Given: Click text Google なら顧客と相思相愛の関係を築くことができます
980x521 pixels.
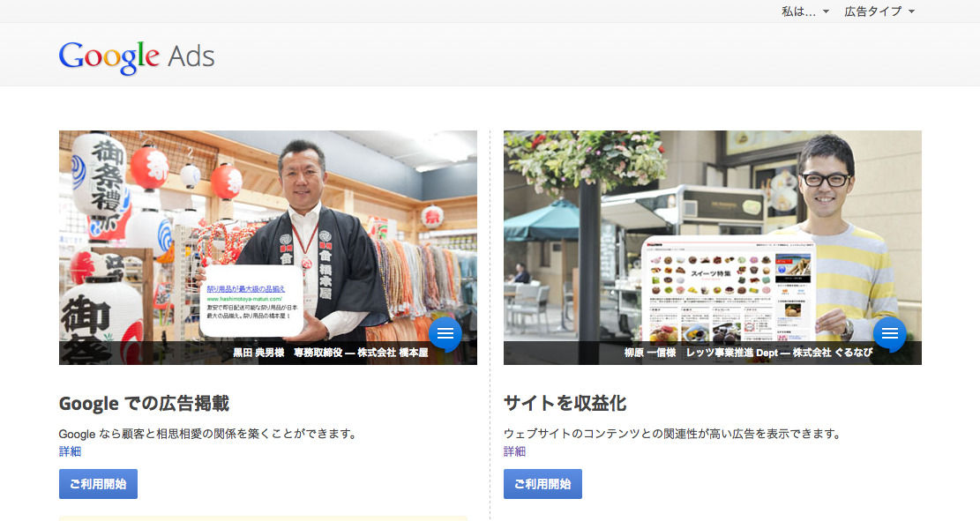Looking at the screenshot, I should click(207, 434).
